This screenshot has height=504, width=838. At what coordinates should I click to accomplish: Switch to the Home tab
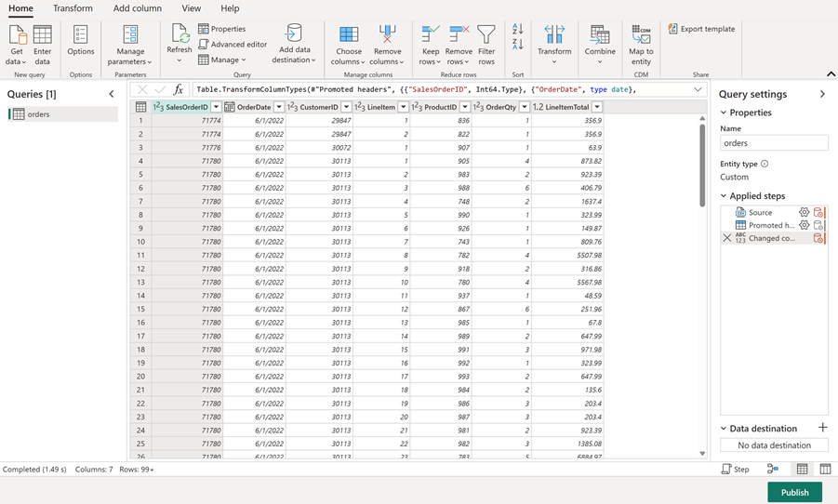20,8
